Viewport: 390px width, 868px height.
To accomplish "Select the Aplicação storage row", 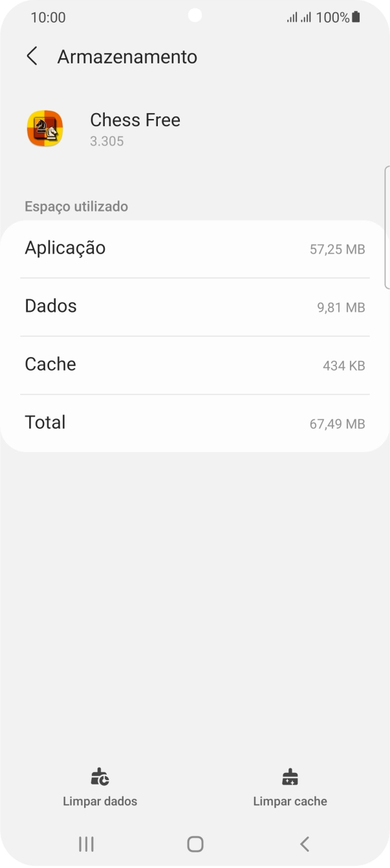I will click(195, 248).
